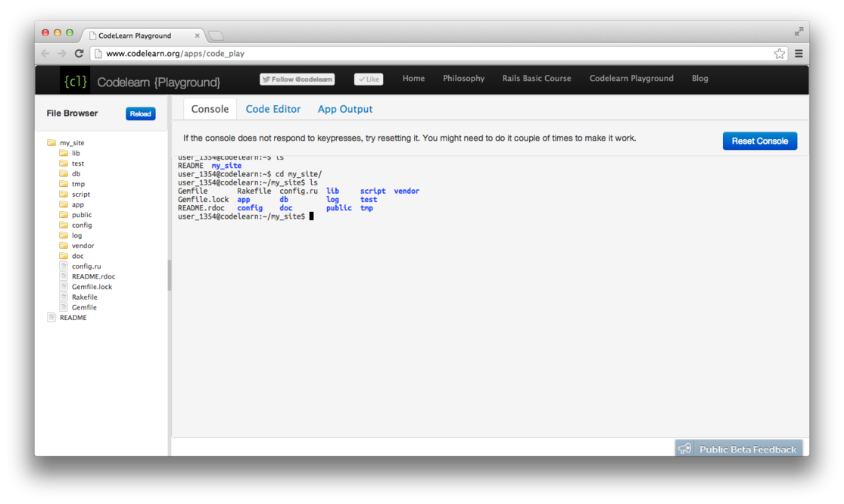
Task: Click the terminal prompt cursor line
Action: [245, 216]
